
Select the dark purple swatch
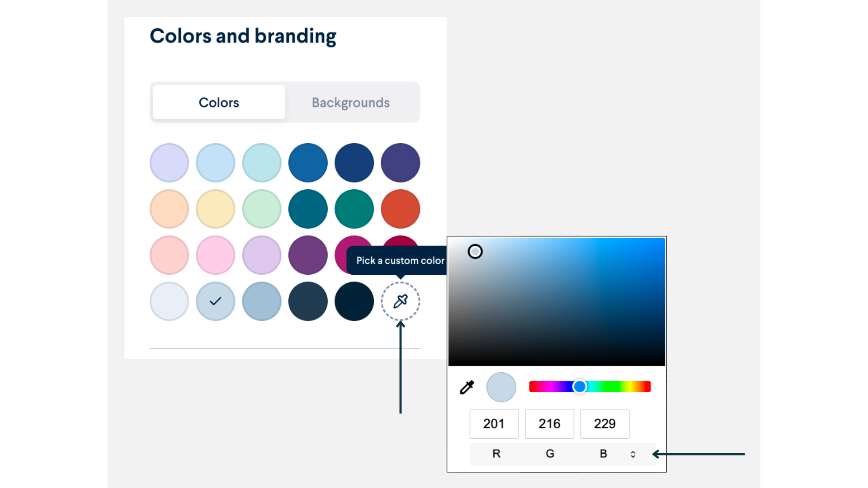tap(307, 255)
